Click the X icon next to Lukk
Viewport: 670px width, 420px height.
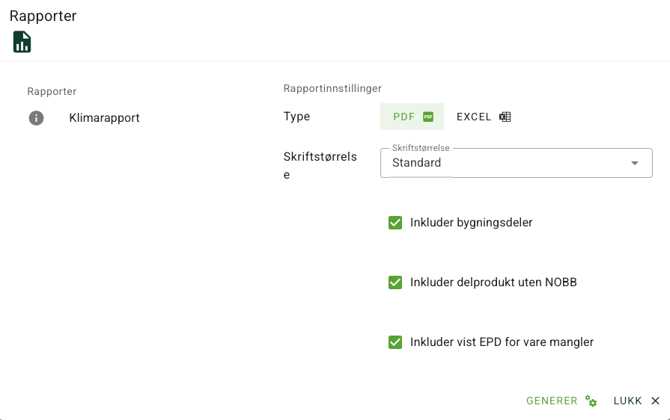(656, 401)
